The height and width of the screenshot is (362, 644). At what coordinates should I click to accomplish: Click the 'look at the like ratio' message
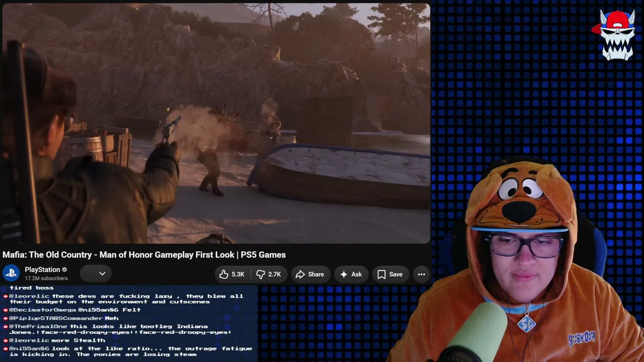131,351
